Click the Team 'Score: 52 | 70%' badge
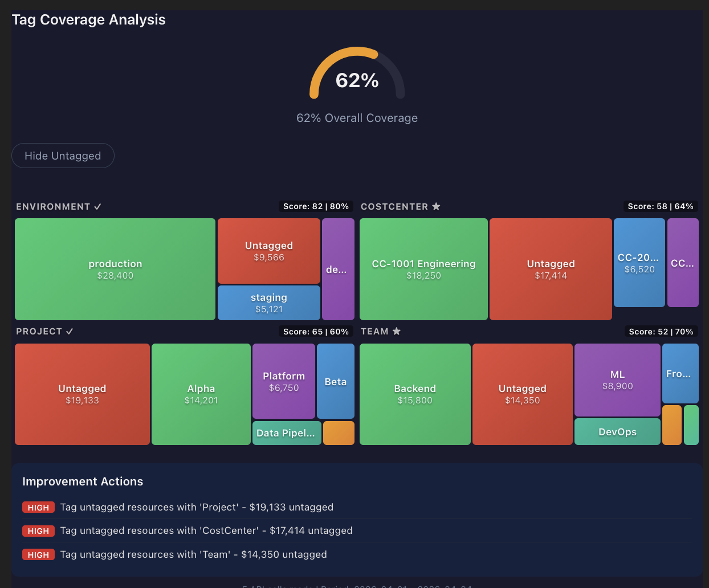This screenshot has height=588, width=709. (x=661, y=332)
